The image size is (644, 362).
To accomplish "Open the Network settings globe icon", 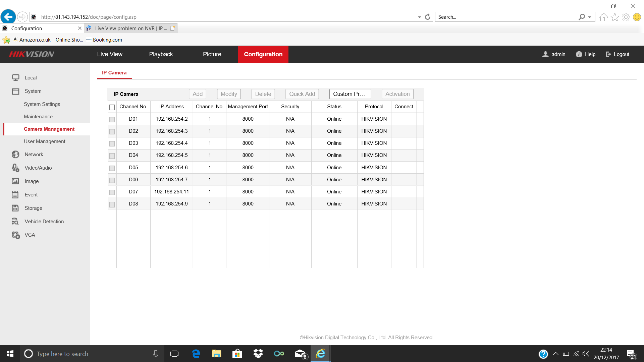I will tap(15, 155).
